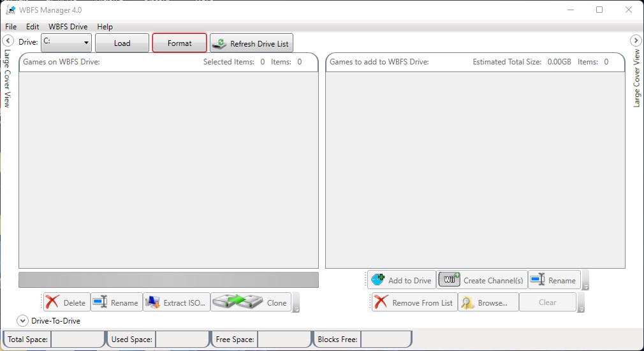Open the File menu

11,27
